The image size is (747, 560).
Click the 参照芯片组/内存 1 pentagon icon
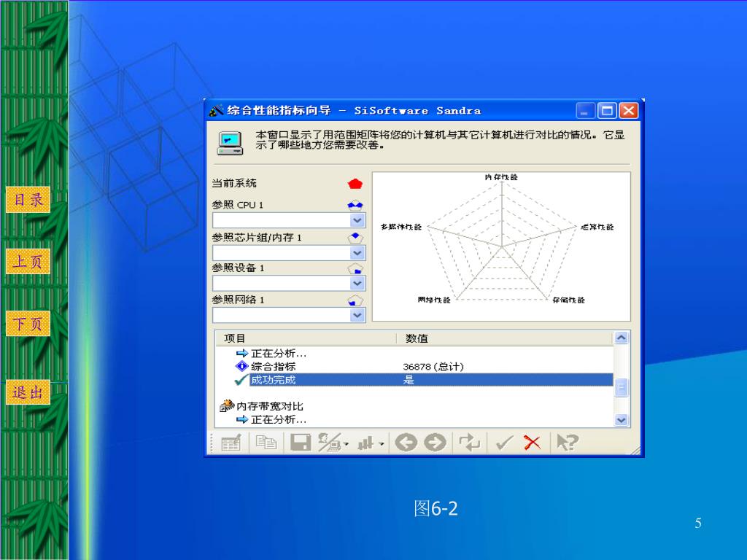pyautogui.click(x=355, y=237)
